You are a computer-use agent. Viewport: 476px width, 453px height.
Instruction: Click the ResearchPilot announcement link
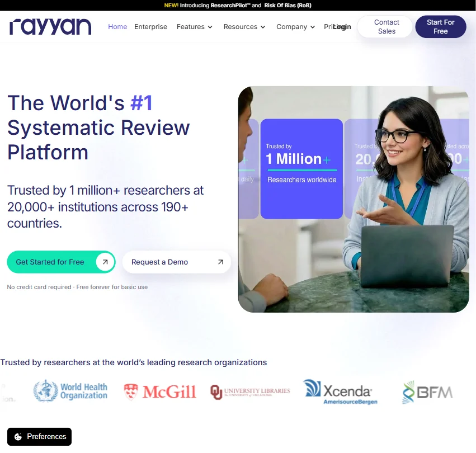click(229, 6)
